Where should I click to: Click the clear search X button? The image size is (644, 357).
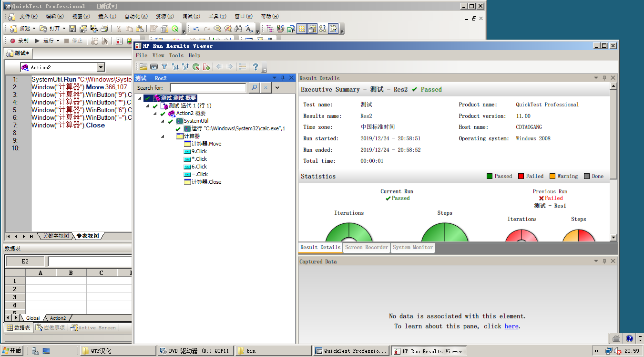tap(266, 88)
